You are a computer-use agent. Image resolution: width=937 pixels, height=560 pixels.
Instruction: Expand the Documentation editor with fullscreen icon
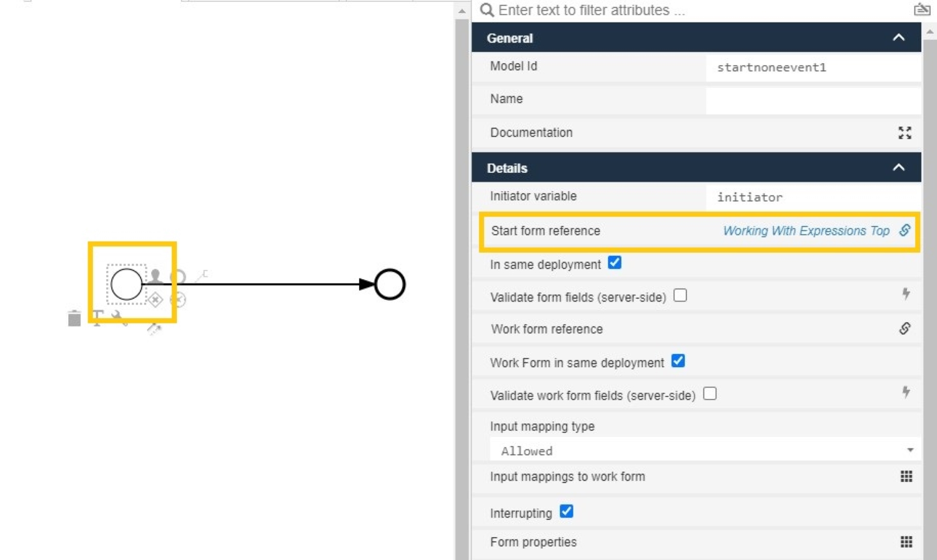point(905,132)
